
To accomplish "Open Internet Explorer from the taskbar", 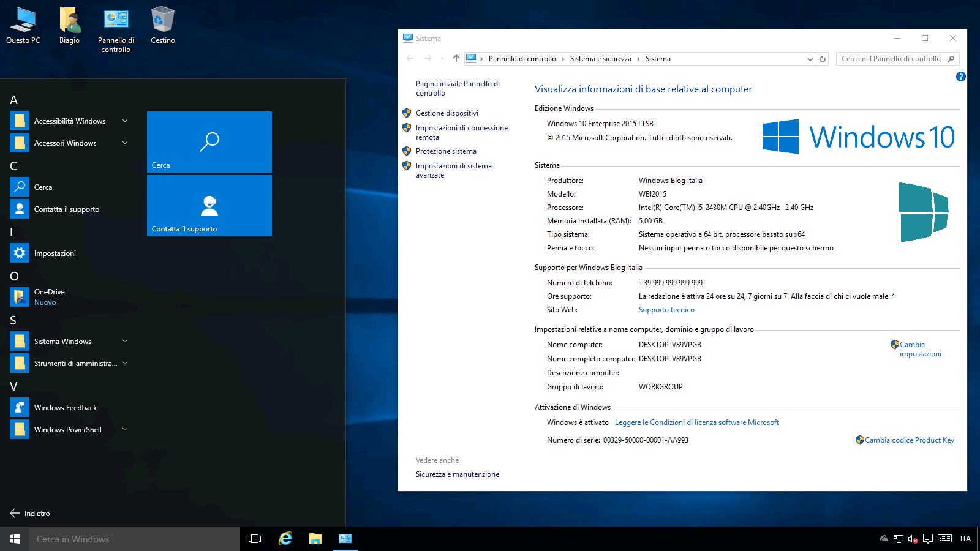I will pos(285,539).
